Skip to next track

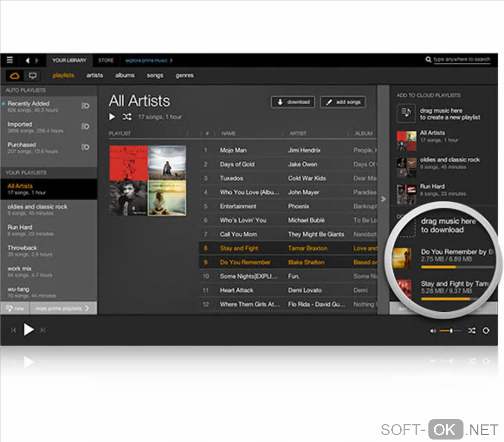pos(43,330)
